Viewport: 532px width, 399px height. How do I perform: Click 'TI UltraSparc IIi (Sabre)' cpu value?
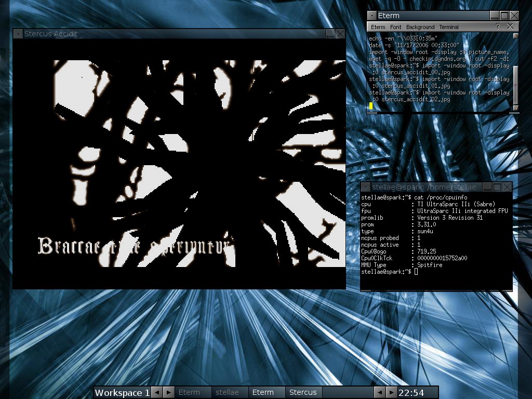coord(456,204)
